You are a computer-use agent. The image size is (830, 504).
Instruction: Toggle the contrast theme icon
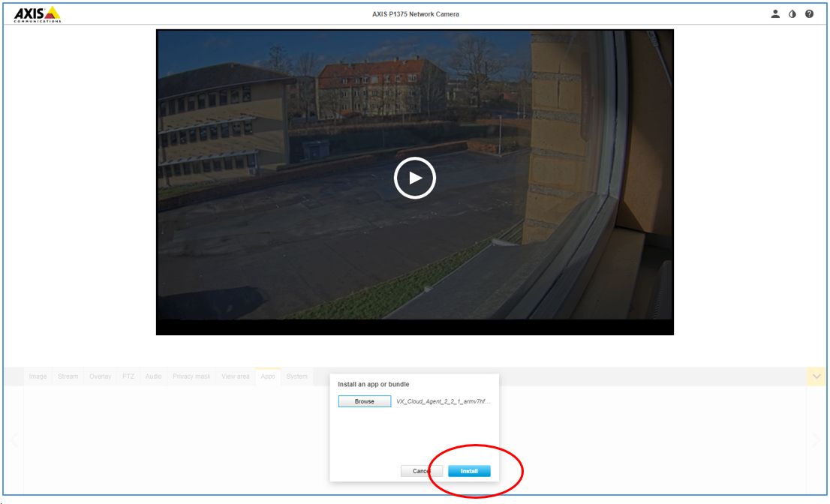tap(792, 13)
